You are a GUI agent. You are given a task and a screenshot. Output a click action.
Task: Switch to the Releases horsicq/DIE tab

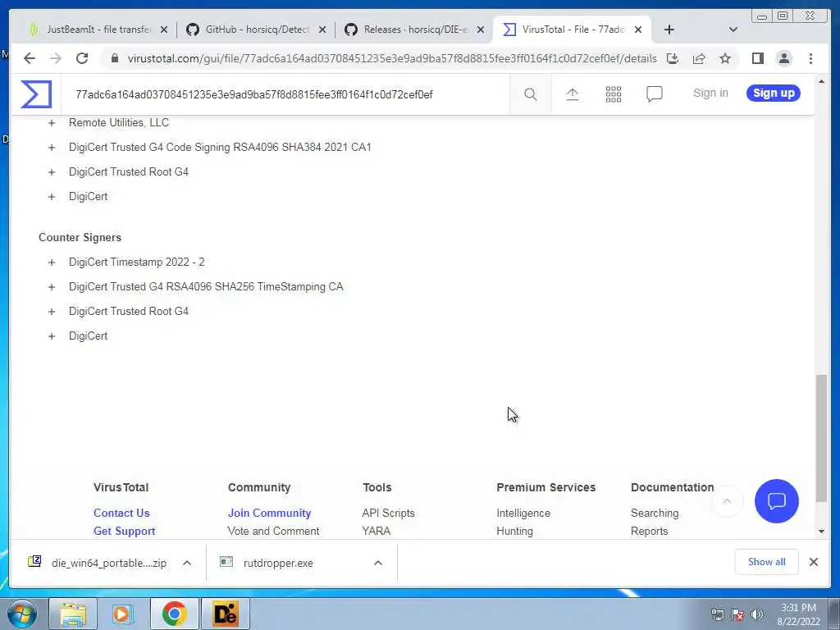(x=416, y=30)
